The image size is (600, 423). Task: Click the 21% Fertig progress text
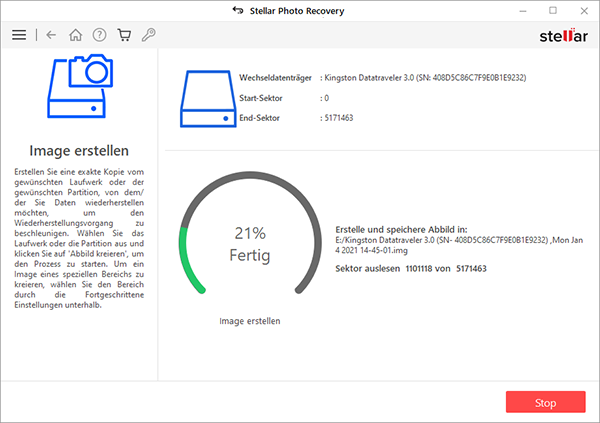click(250, 244)
